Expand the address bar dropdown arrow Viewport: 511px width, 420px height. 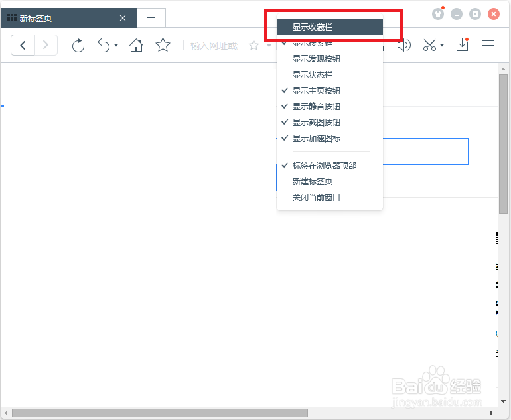click(x=269, y=46)
